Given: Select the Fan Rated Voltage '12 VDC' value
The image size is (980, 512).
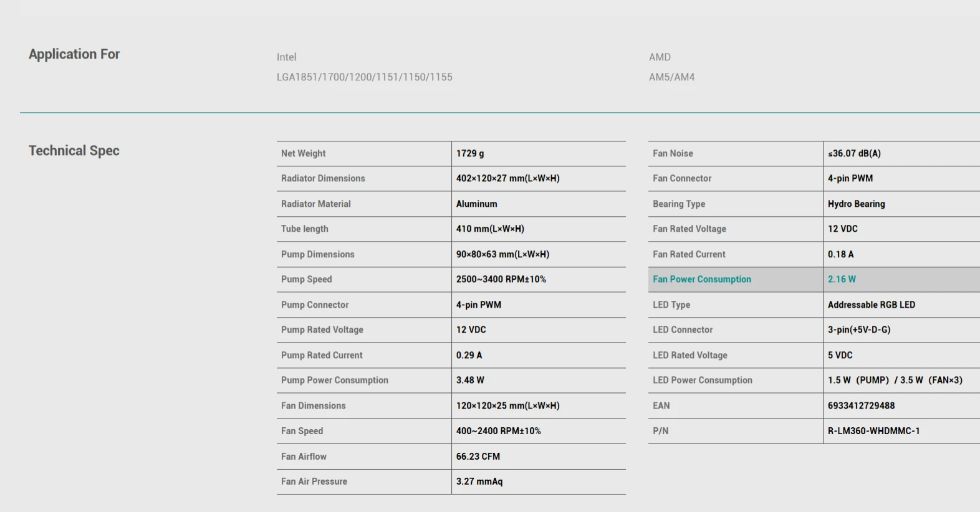Looking at the screenshot, I should (843, 229).
